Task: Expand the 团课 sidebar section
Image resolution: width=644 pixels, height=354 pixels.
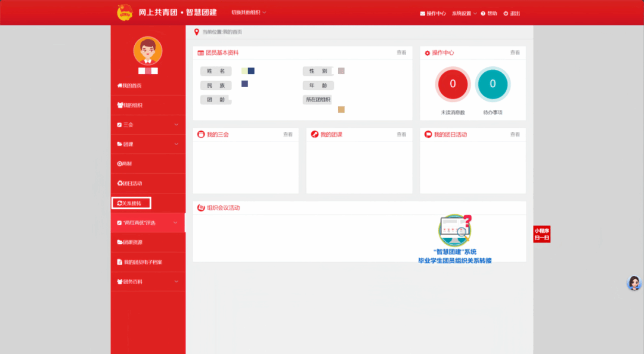Action: point(148,144)
